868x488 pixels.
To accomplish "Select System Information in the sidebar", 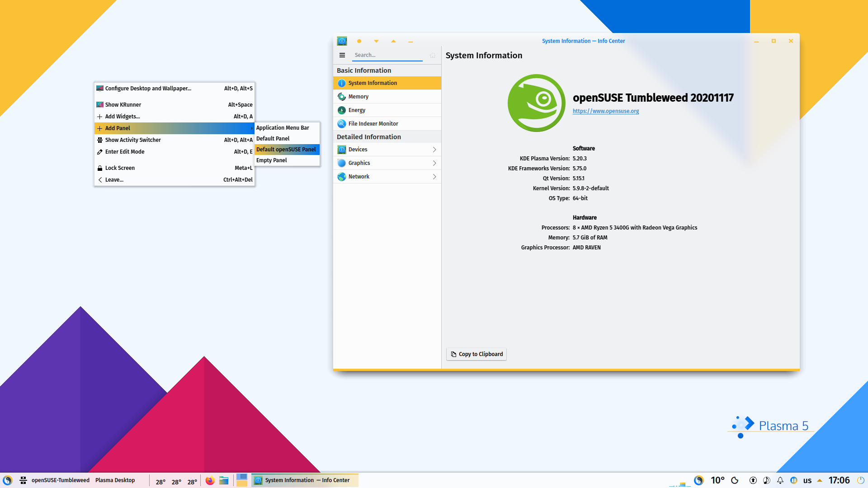I will point(387,83).
